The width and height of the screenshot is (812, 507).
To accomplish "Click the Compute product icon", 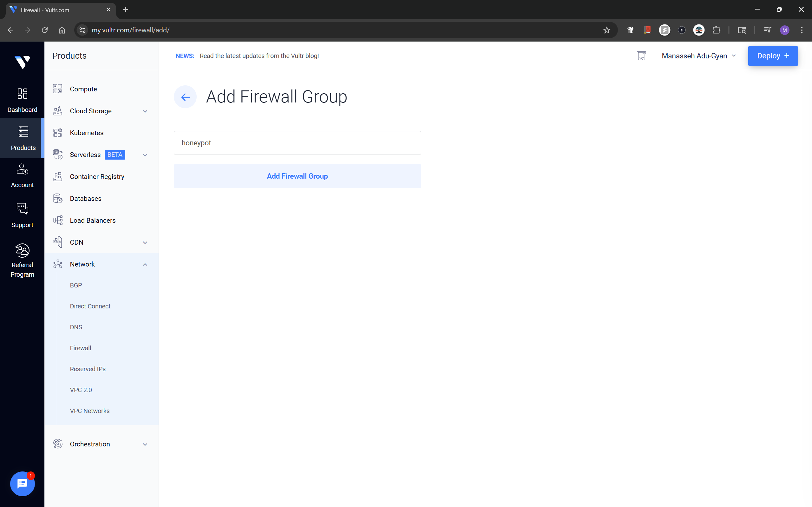I will pos(58,89).
